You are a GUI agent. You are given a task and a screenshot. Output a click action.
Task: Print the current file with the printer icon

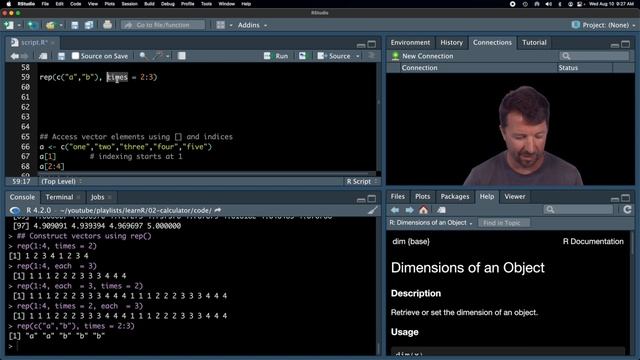tap(107, 25)
